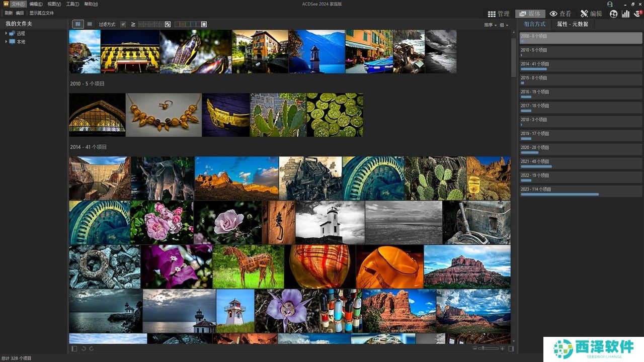The width and height of the screenshot is (644, 362).
Task: Select the 组合方式 panel tab
Action: (x=534, y=24)
